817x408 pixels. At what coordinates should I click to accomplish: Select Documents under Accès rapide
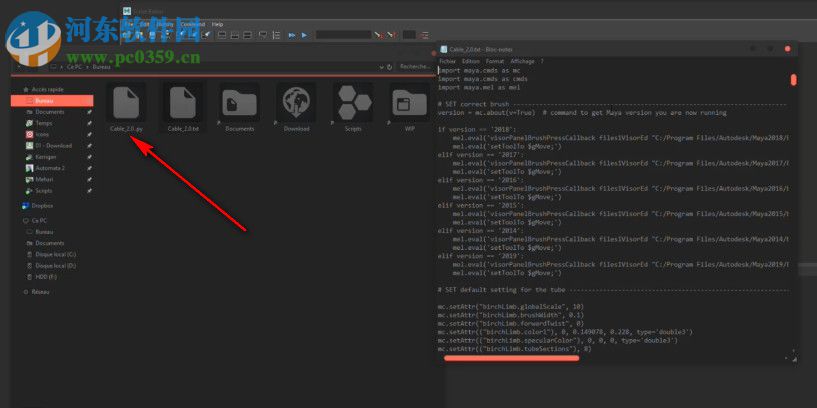click(50, 112)
